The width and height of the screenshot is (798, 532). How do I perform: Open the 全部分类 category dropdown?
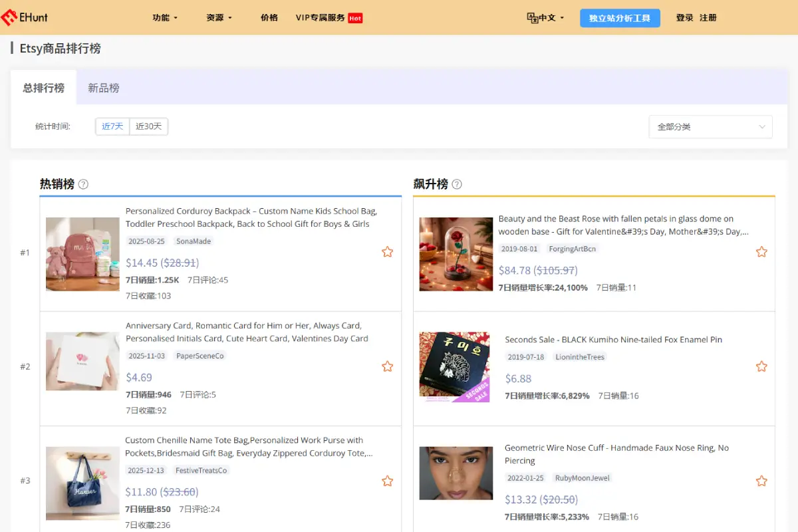710,126
